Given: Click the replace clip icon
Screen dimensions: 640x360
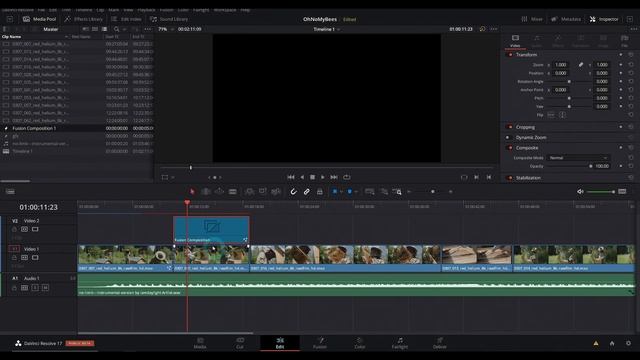Looking at the screenshot, I should [x=276, y=191].
